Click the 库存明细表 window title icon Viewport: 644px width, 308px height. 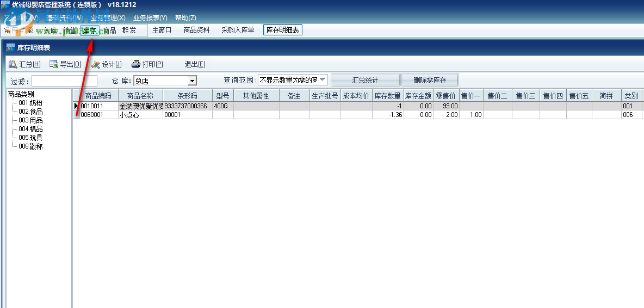11,48
